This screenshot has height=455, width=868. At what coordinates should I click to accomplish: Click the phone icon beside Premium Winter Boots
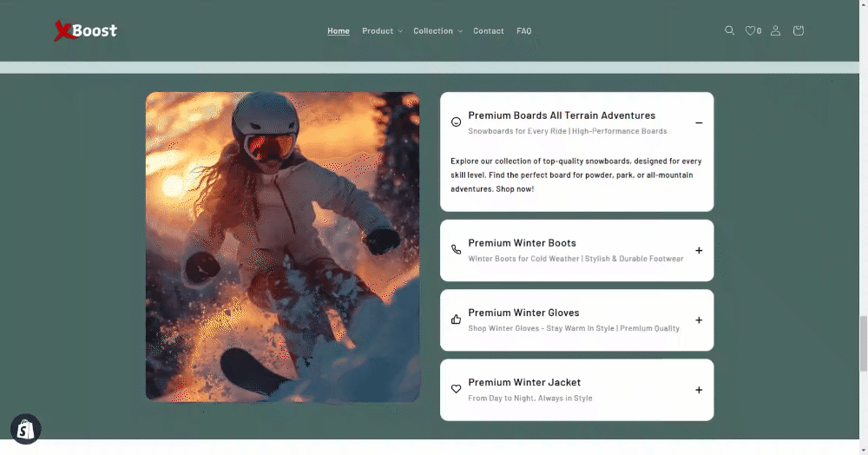click(x=457, y=249)
